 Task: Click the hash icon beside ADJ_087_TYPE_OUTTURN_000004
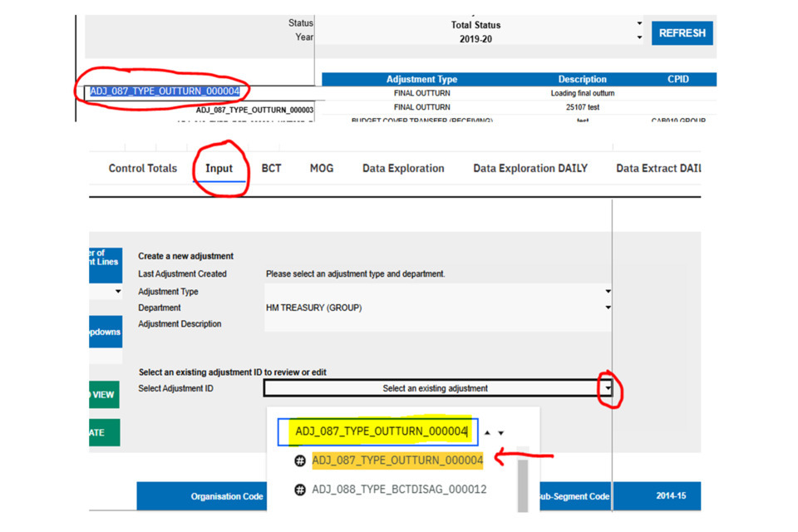pos(301,461)
